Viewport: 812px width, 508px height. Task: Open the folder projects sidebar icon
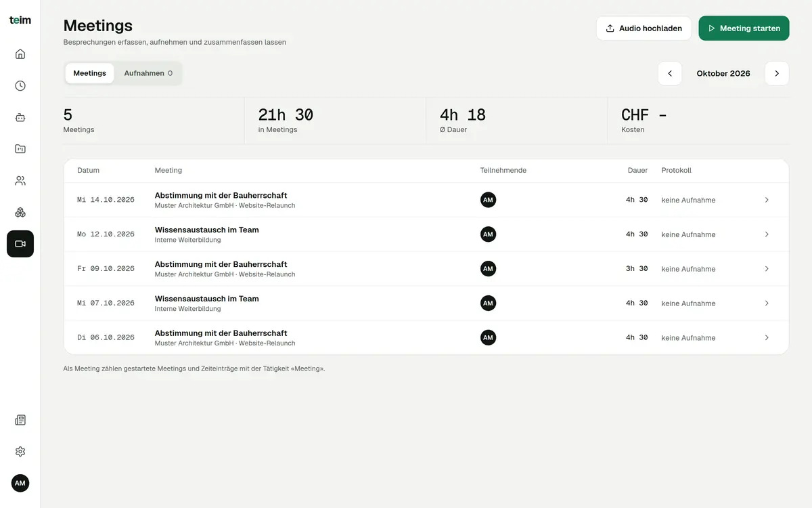(20, 149)
